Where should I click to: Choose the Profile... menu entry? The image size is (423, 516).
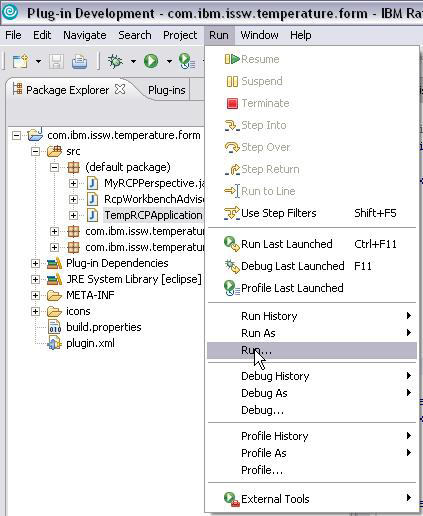[312, 470]
